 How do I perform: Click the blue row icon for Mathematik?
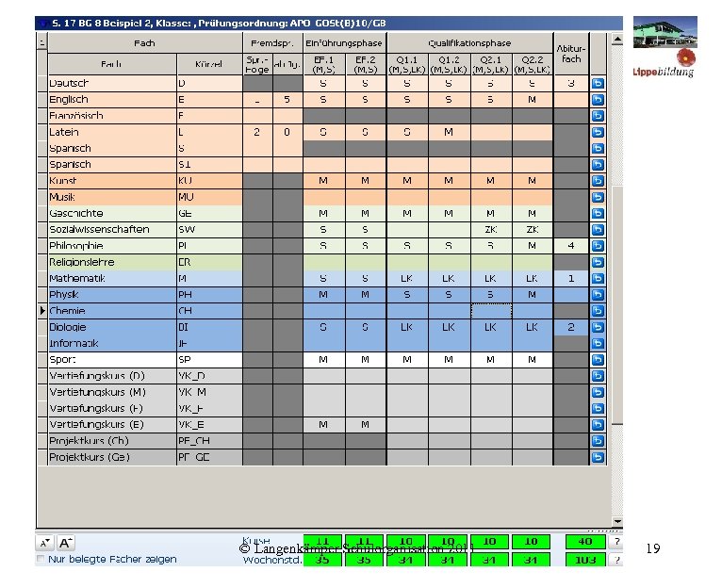coord(598,278)
